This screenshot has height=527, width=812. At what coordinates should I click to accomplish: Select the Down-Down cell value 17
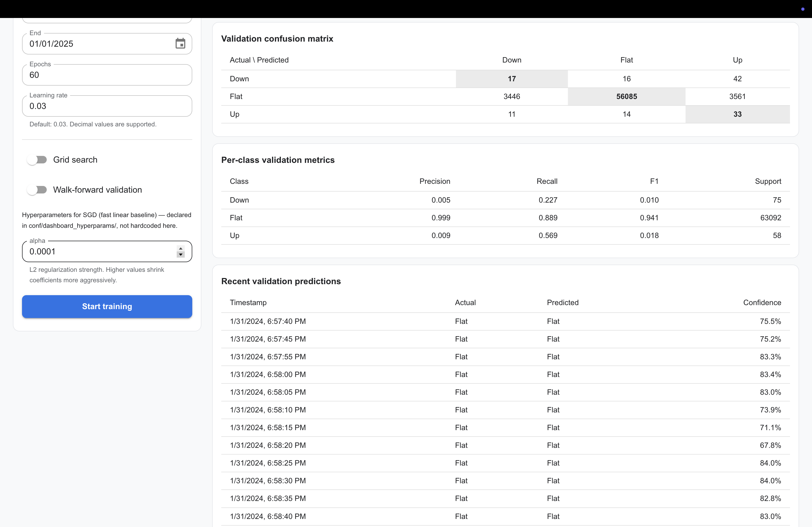click(512, 79)
